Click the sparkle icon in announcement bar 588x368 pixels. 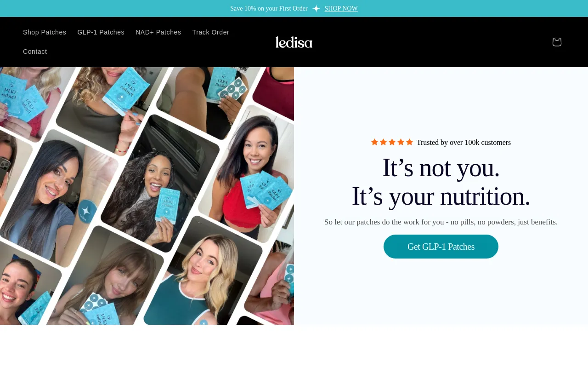click(316, 8)
